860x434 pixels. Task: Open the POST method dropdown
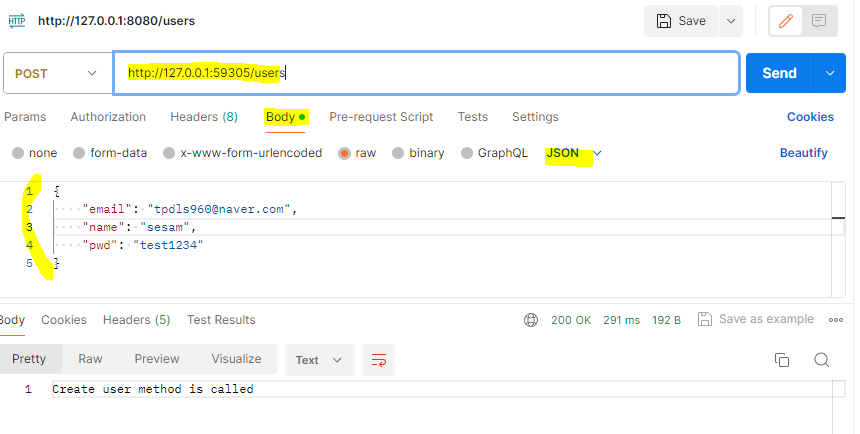coord(57,73)
